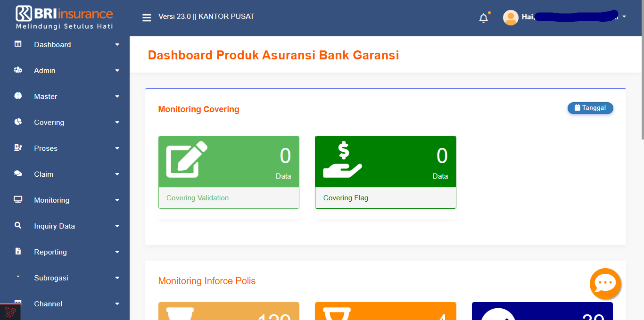Toggle sidebar with hamburger menu icon
This screenshot has width=644, height=320.
pyautogui.click(x=147, y=18)
